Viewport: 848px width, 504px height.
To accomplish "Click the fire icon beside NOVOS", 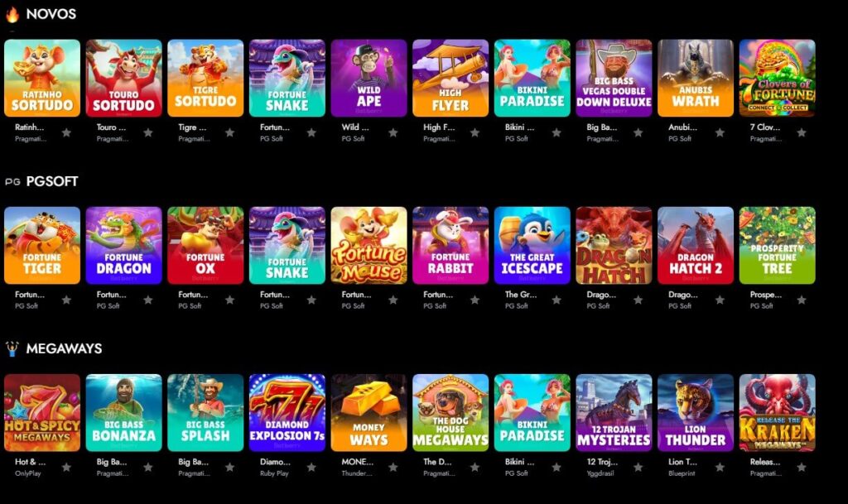I will click(12, 14).
